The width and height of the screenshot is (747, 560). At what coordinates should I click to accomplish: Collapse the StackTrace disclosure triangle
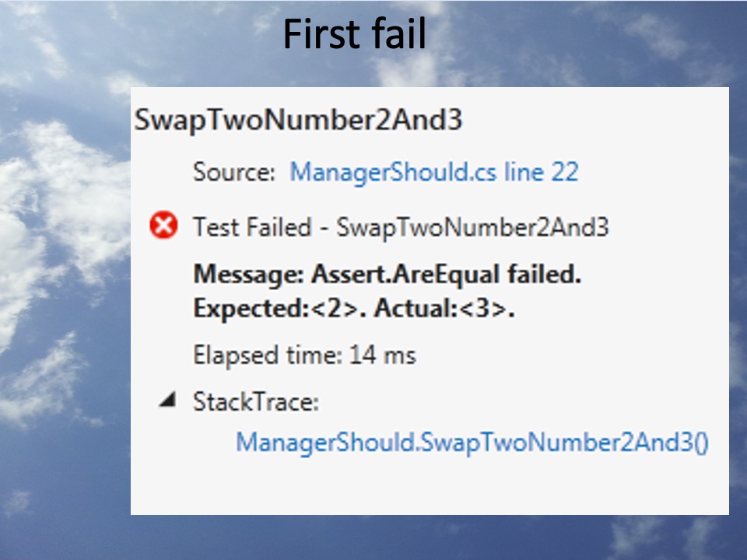point(168,400)
